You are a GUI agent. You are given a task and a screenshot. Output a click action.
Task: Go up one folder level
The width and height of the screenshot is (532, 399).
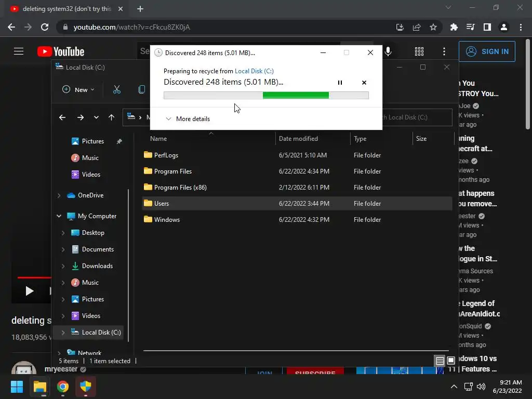(x=111, y=117)
